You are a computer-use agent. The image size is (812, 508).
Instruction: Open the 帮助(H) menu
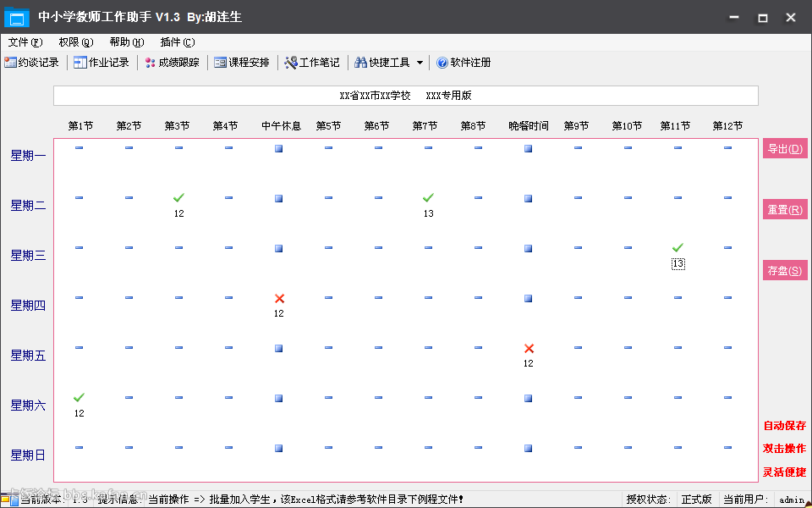(127, 42)
